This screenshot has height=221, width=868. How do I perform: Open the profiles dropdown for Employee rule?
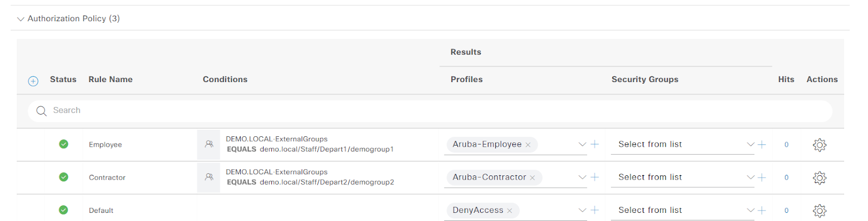(582, 144)
